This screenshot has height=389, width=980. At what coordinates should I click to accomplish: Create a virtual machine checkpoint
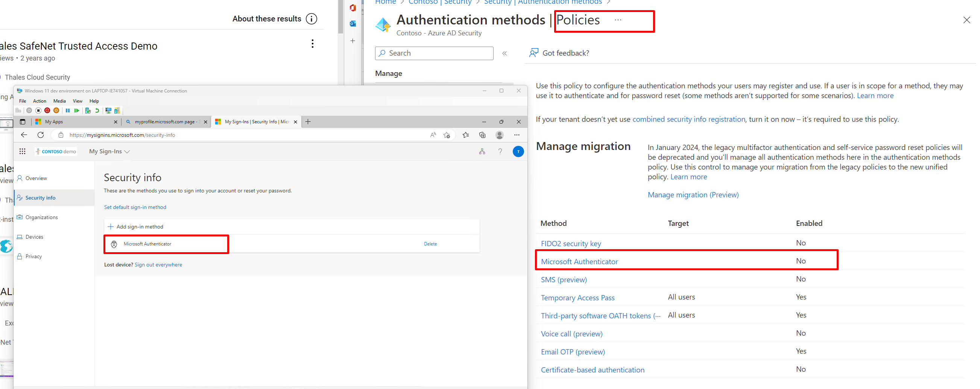point(88,110)
